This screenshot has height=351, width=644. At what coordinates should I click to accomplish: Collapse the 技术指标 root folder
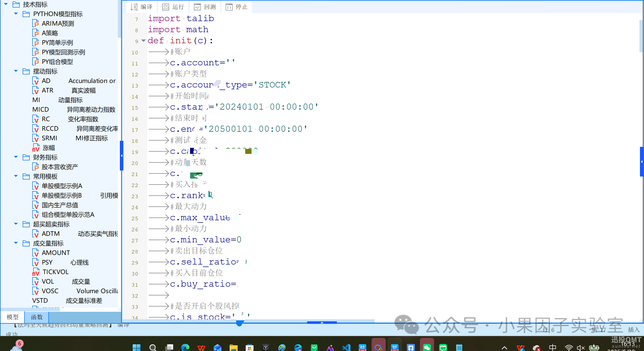[x=6, y=4]
